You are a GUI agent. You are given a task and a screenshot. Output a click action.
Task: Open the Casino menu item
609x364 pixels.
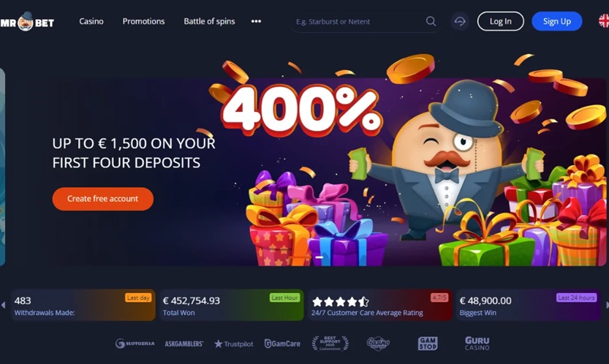tap(91, 21)
